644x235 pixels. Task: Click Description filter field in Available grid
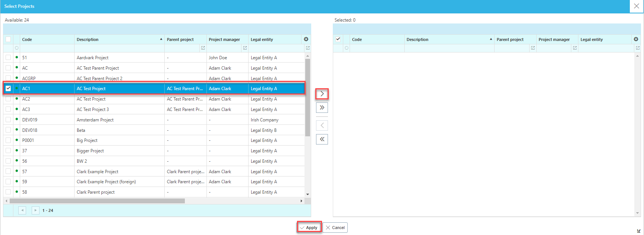pos(119,48)
